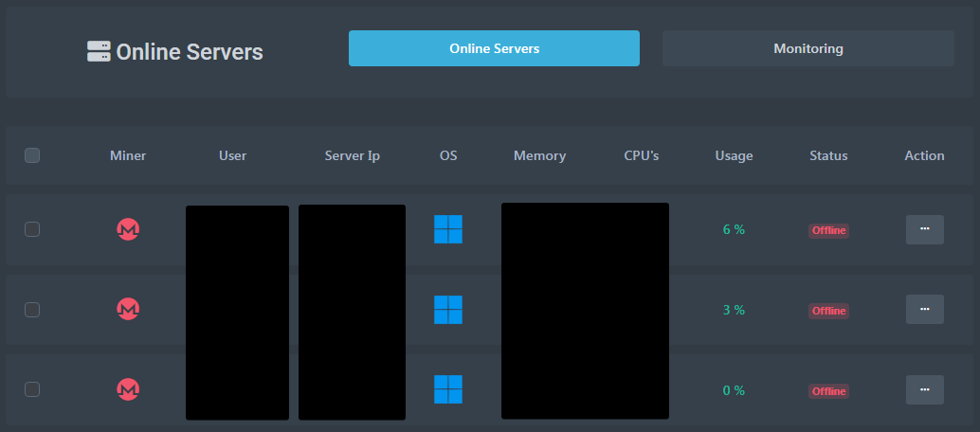The width and height of the screenshot is (980, 432).
Task: Click the Usage column header
Action: (x=734, y=155)
